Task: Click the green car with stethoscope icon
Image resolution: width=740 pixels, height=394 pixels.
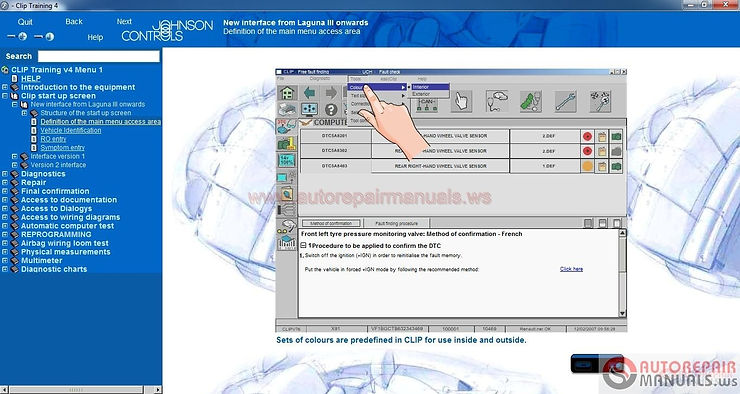Action: [530, 101]
